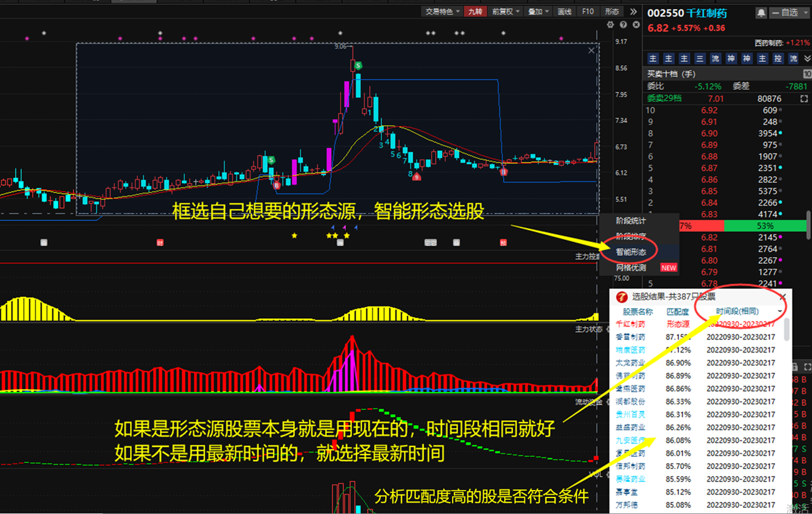
Task: Click green S marker at 9.06 peak
Action: pos(359,65)
